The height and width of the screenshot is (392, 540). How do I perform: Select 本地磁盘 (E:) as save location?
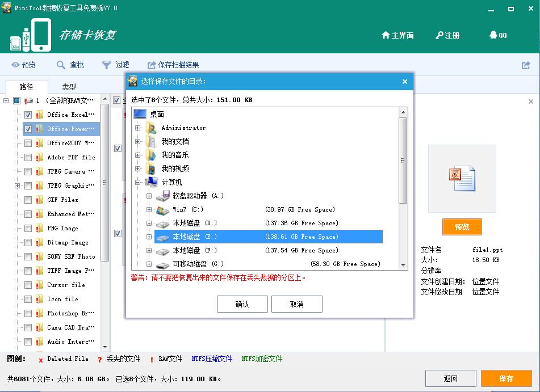(x=268, y=237)
